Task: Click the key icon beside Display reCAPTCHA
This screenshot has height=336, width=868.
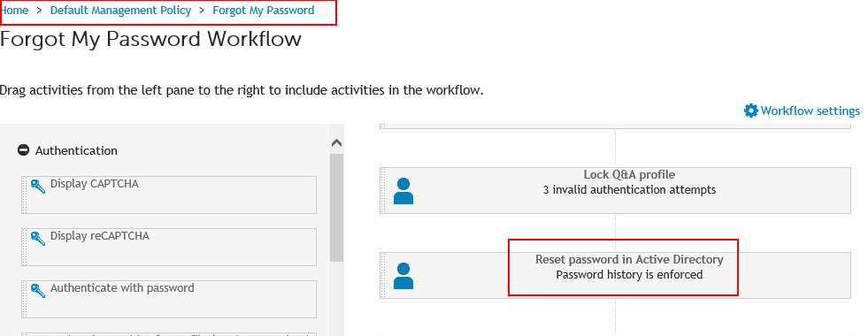Action: point(38,239)
